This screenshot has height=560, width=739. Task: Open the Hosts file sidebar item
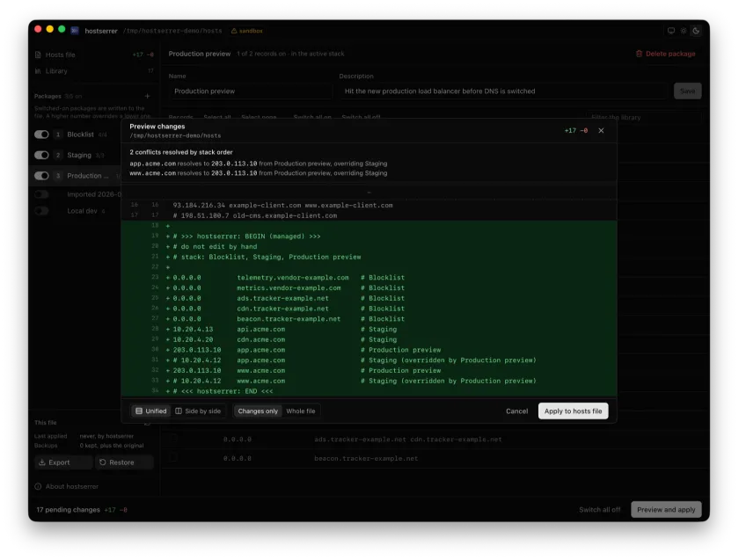(x=94, y=55)
